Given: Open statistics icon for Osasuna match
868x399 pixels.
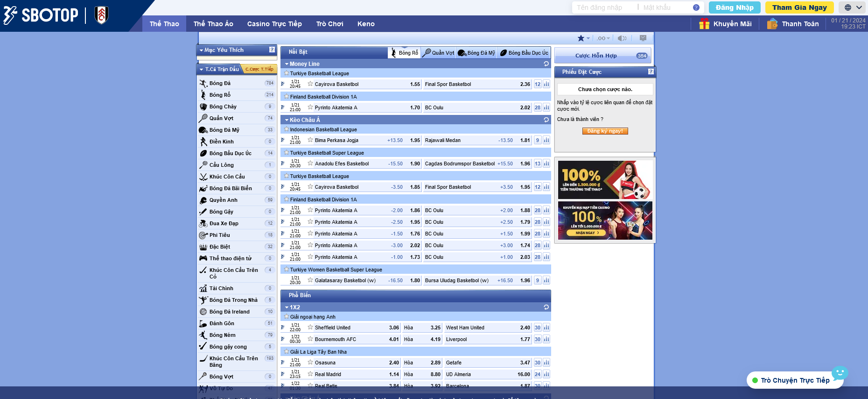Looking at the screenshot, I should pyautogui.click(x=546, y=363).
